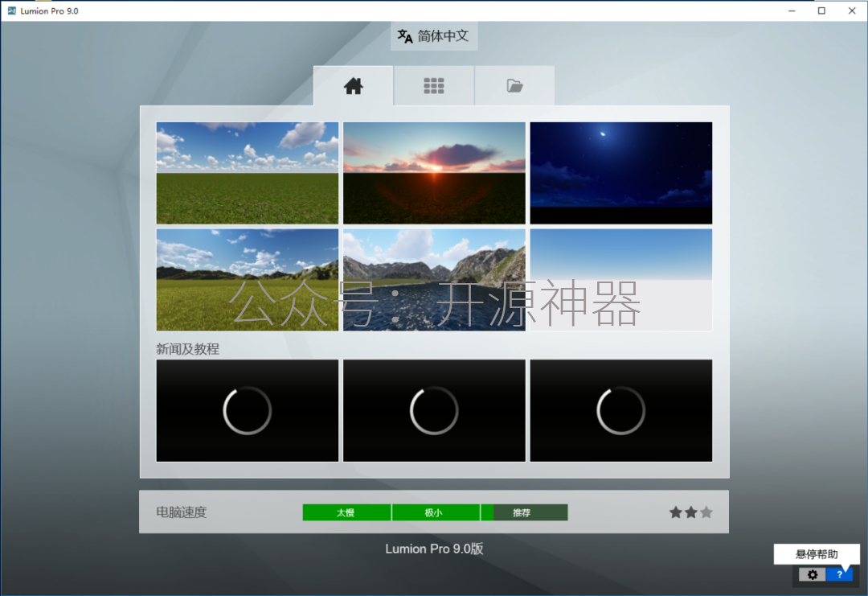This screenshot has width=868, height=596.
Task: Click the star rating indicator
Action: [x=691, y=512]
